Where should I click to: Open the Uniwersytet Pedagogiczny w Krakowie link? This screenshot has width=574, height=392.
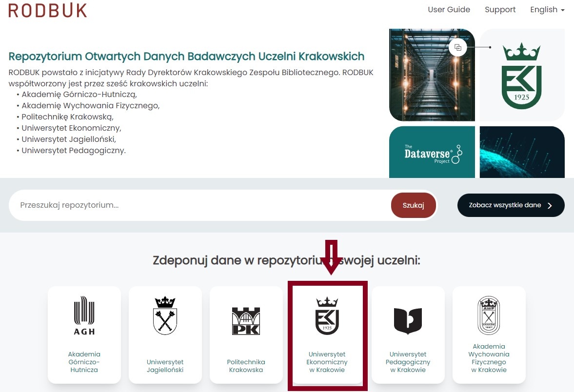[x=408, y=362]
